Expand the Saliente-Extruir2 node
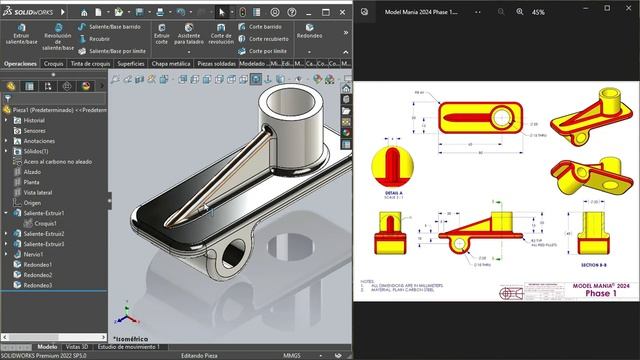Screen dimensions: 640x360 pos(6,233)
